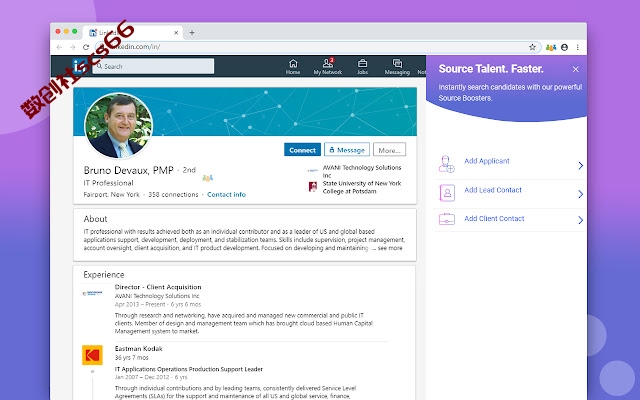Click the browser forward arrow
640x400 pixels.
tap(73, 47)
